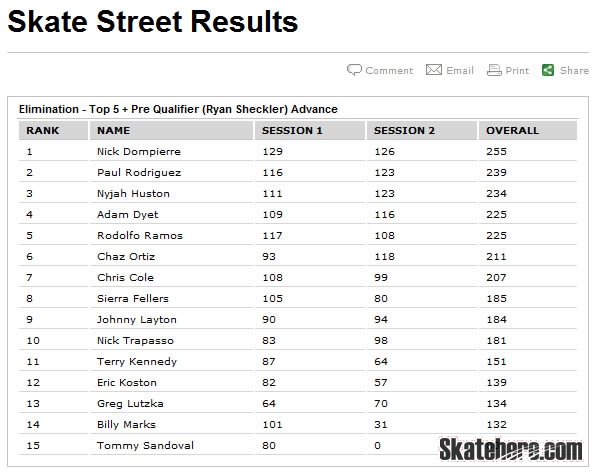Click the SESSION 1 column header
The height and width of the screenshot is (474, 596).
(310, 130)
